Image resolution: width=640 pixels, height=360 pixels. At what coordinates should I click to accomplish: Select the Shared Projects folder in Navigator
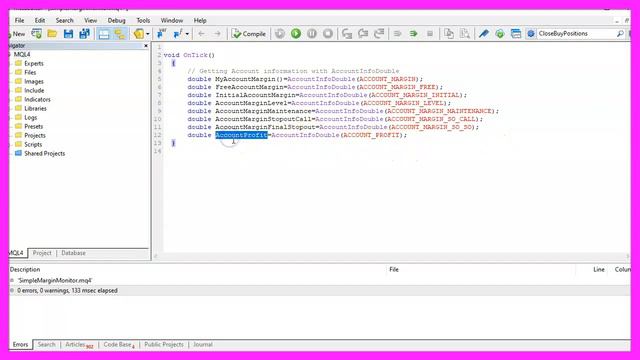tap(44, 153)
